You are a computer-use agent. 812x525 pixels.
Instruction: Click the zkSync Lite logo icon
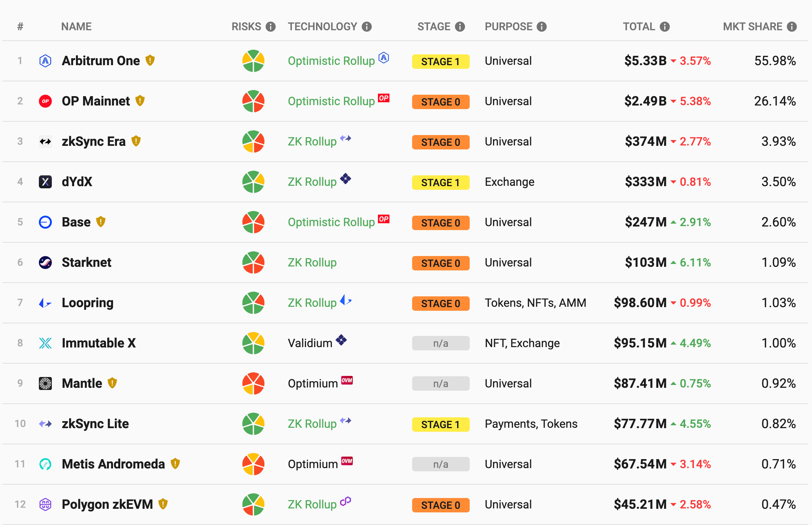(45, 424)
